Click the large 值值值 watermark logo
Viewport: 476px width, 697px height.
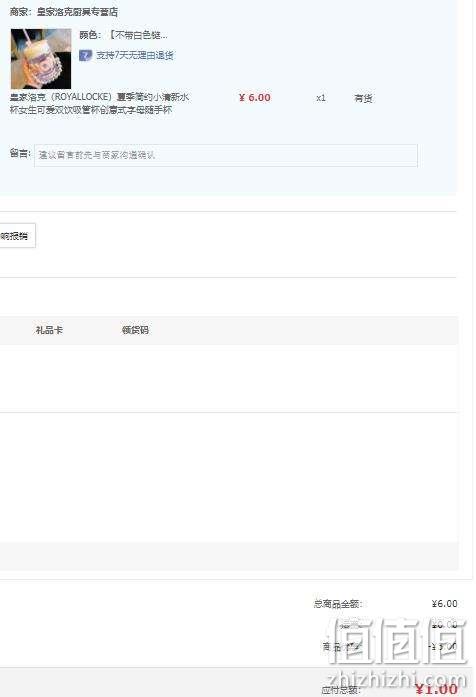(399, 641)
